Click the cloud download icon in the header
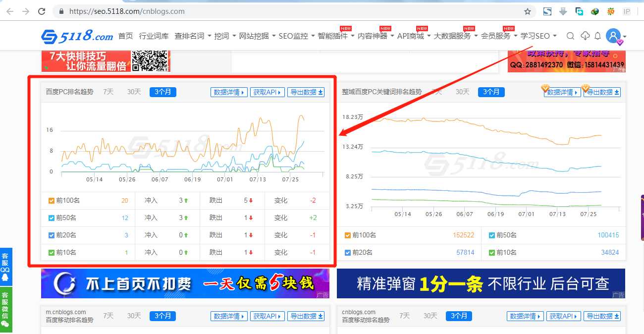The height and width of the screenshot is (334, 644). (x=585, y=36)
